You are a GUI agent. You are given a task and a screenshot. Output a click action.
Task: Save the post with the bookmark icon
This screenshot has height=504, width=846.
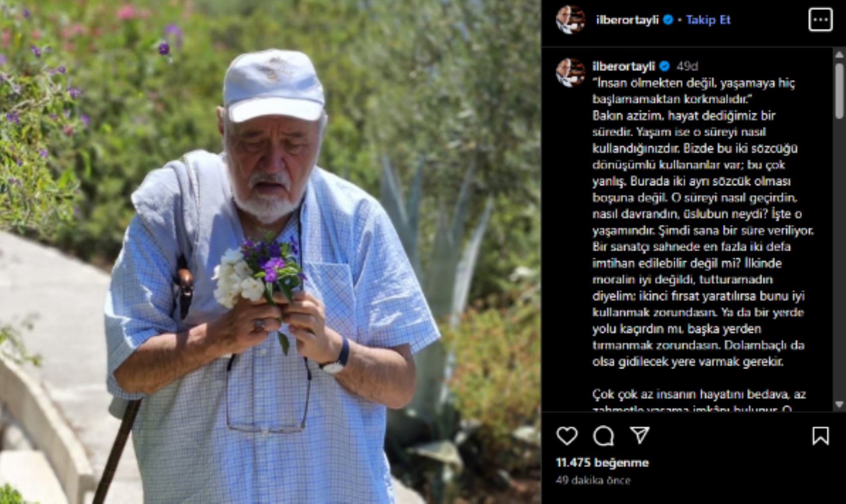(x=820, y=436)
